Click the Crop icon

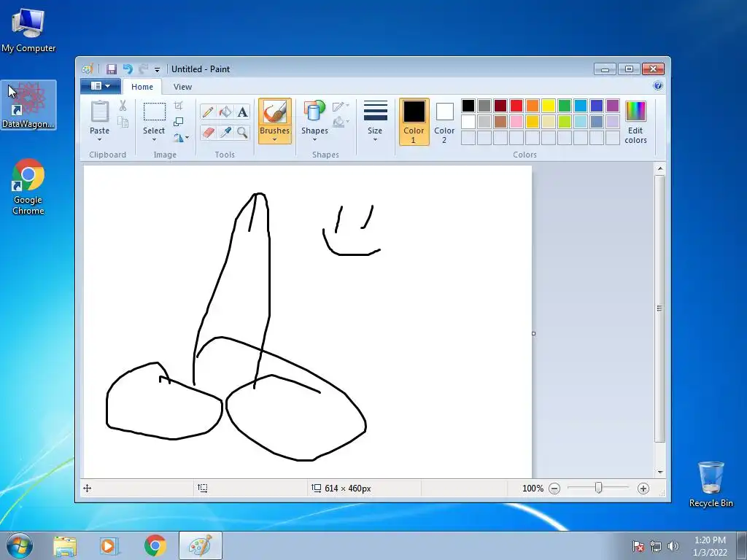(179, 105)
